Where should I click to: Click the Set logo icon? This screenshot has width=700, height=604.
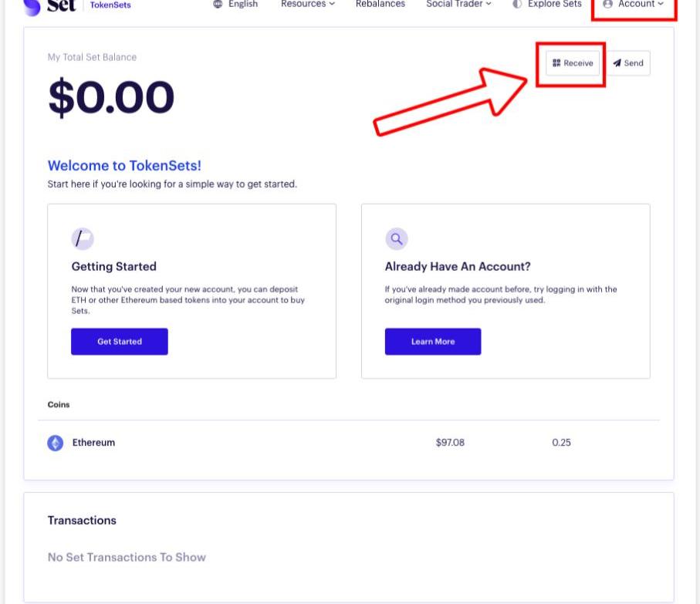[x=32, y=6]
